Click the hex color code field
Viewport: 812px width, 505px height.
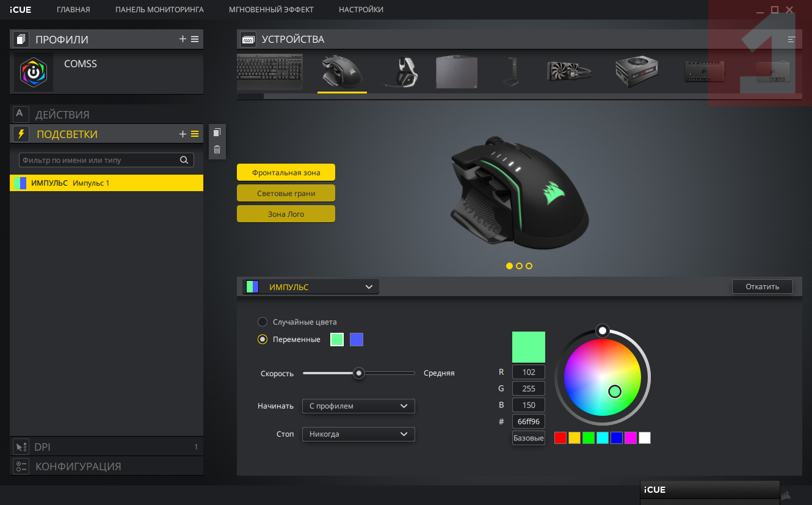click(529, 421)
